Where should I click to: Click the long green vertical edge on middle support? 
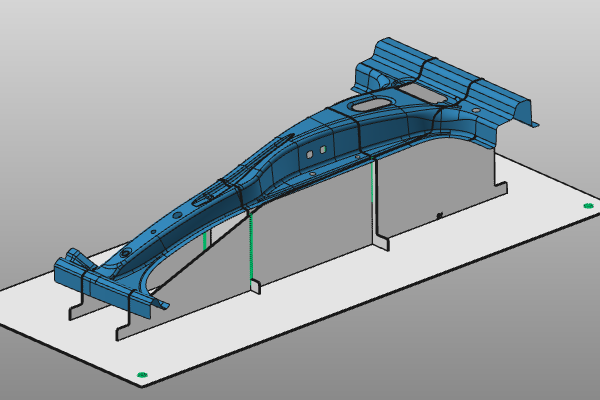[x=251, y=248]
